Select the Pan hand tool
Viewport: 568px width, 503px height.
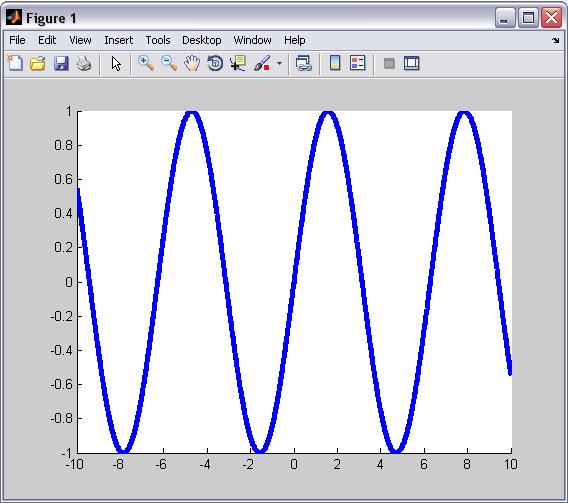(192, 63)
